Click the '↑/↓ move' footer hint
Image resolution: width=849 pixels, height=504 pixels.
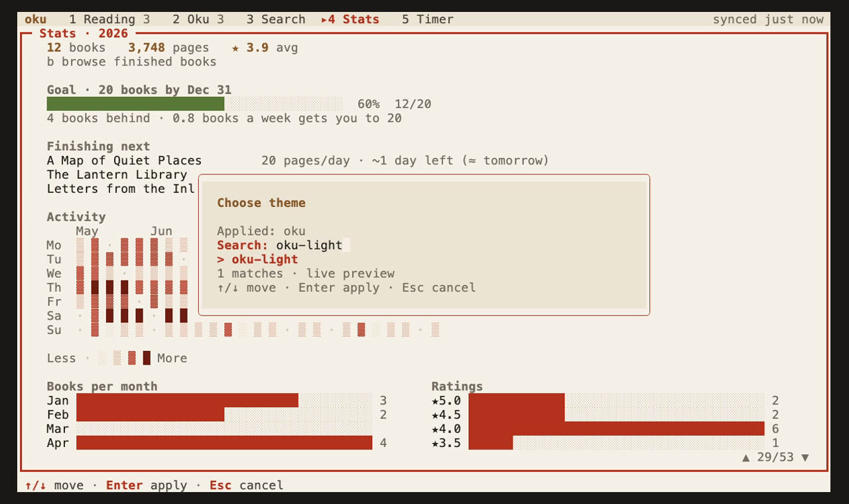[x=54, y=485]
